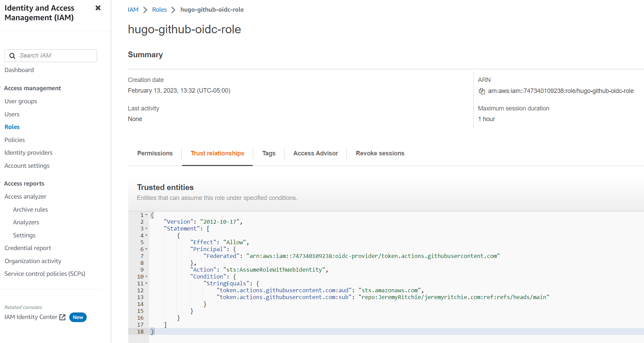This screenshot has width=644, height=343.
Task: Focus the Search IAM field
Action: point(51,56)
